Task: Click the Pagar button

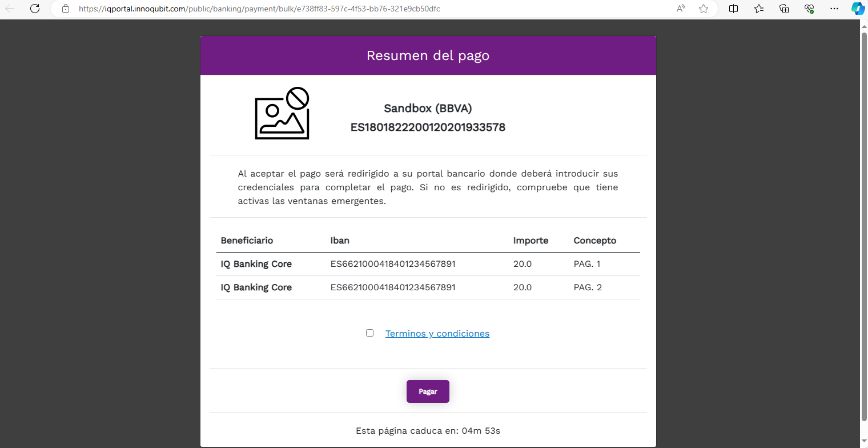Action: pyautogui.click(x=428, y=391)
